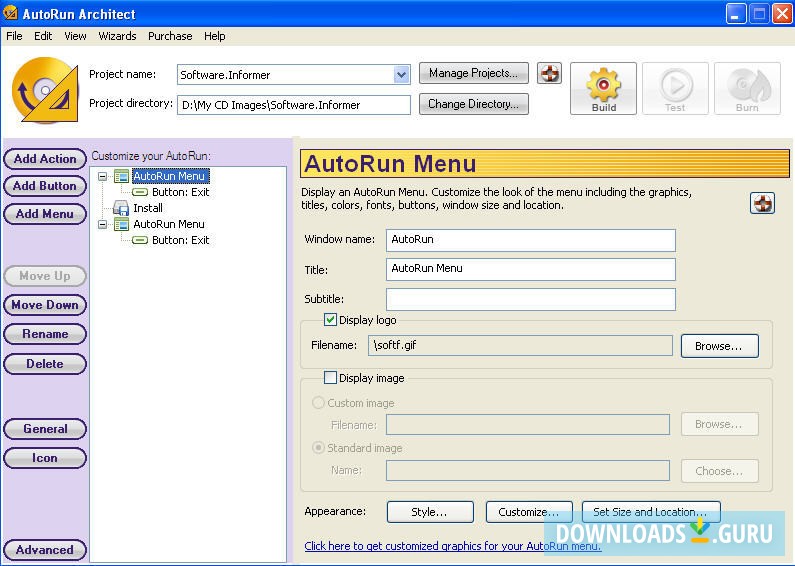795x566 pixels.
Task: Maximize the AutoRun Architect window
Action: coord(759,14)
